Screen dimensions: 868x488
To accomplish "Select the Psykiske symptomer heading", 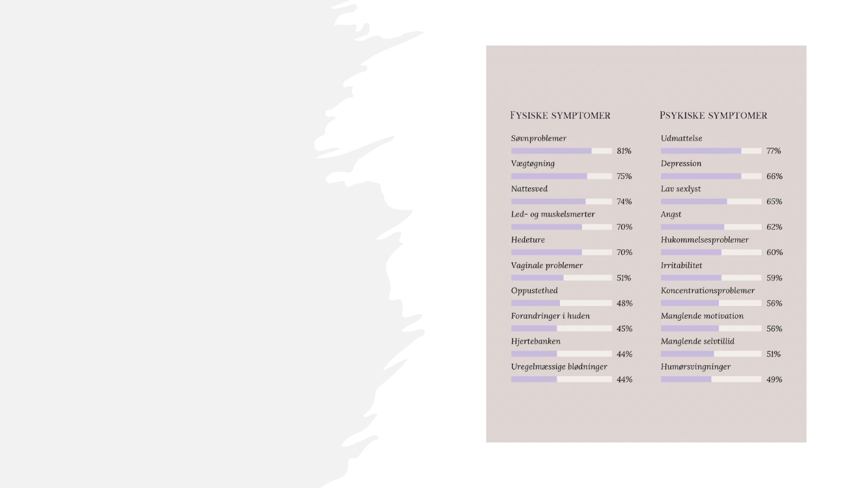I will (714, 115).
